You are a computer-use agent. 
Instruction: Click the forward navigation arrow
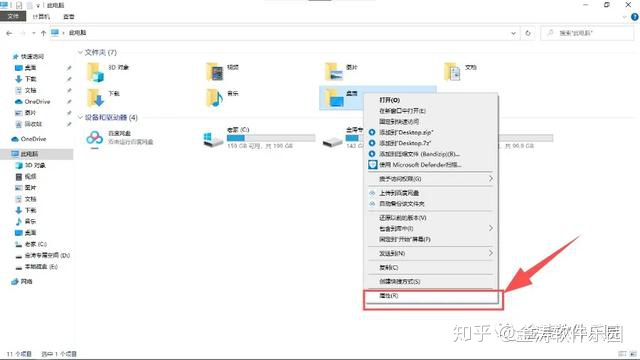point(23,33)
